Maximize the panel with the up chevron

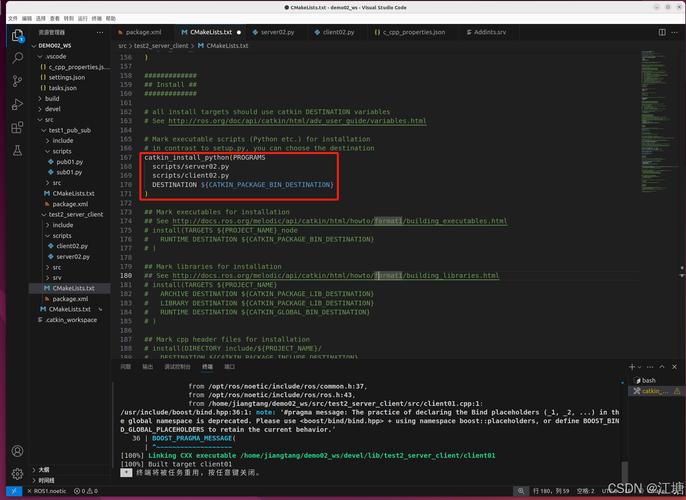[662, 367]
